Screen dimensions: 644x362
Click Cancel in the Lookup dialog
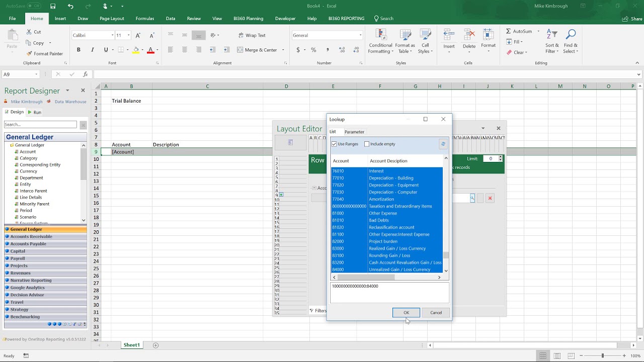tap(436, 313)
